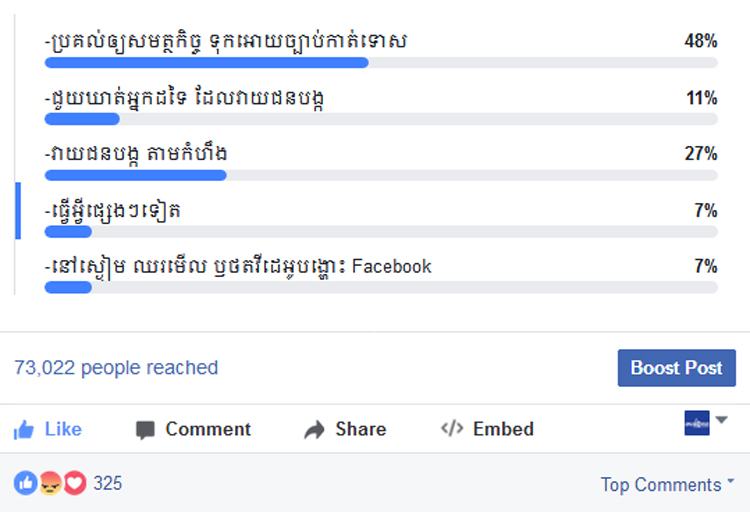
Task: Select the poll option showing 48%
Action: coord(227,42)
